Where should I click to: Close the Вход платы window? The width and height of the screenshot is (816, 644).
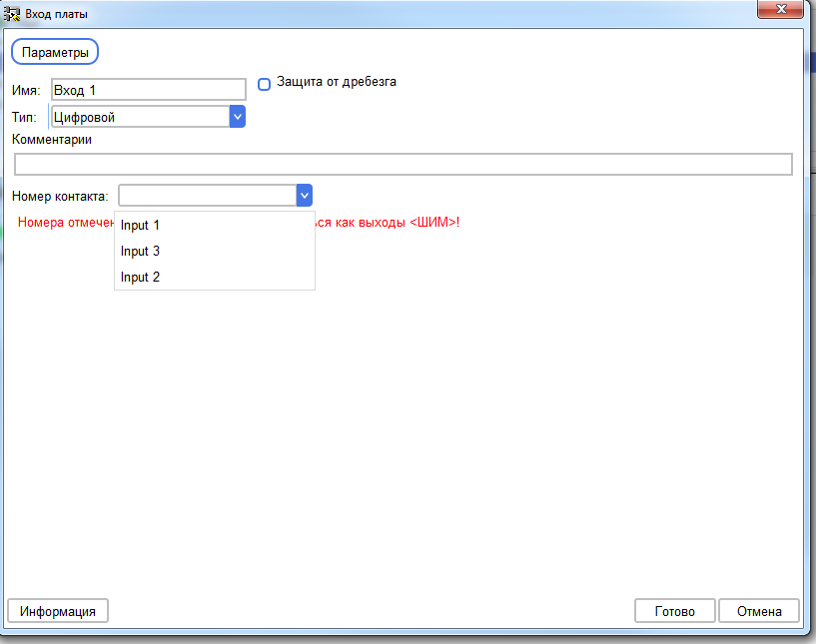point(780,9)
